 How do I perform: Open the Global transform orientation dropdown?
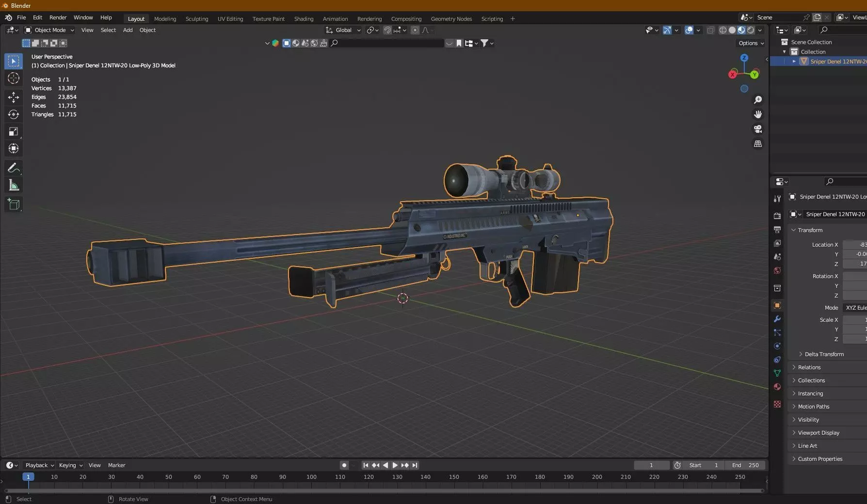coord(343,30)
